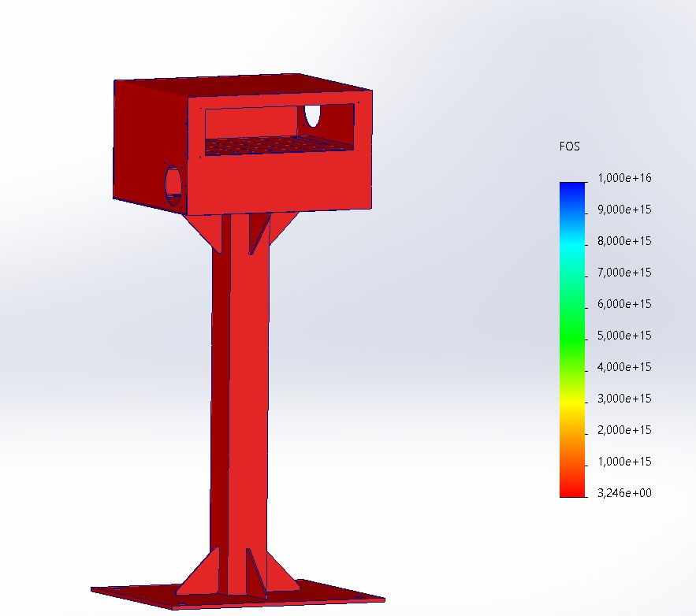The height and width of the screenshot is (616, 696).
Task: Select the circular hole on the box's left side
Action: click(x=173, y=184)
